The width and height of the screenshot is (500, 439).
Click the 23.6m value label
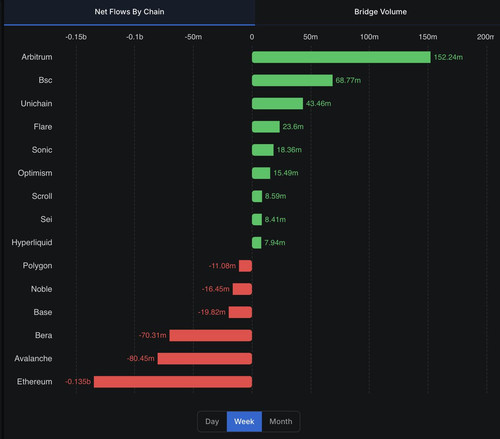pos(293,127)
